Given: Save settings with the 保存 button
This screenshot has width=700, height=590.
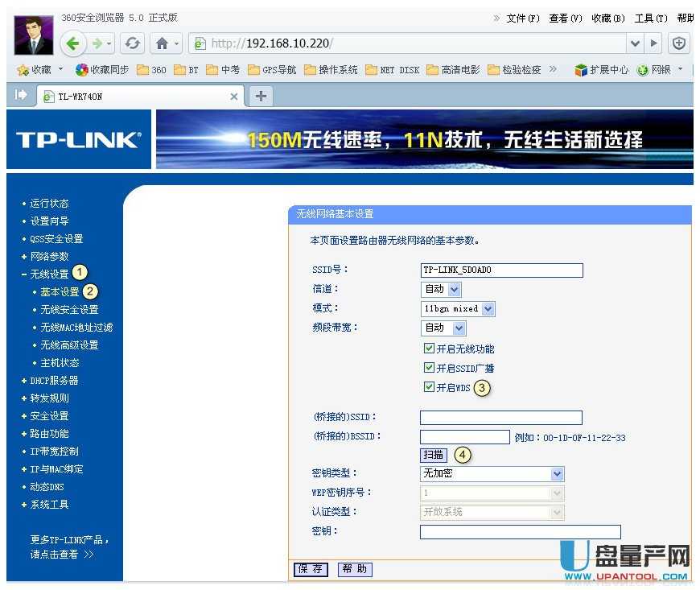Looking at the screenshot, I should click(x=310, y=569).
